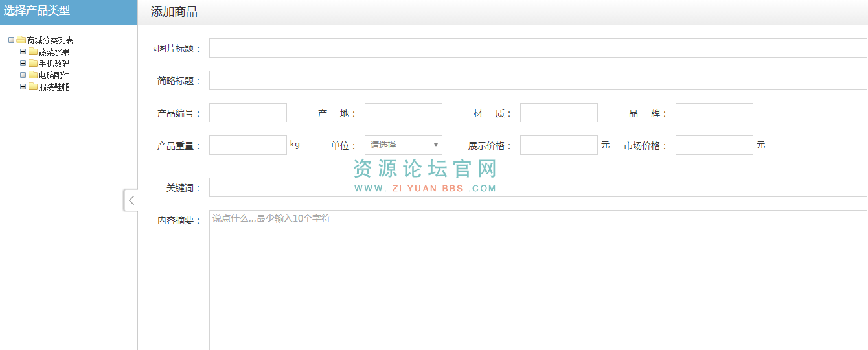Click the 选择产品类型 panel header
This screenshot has height=350, width=868.
(69, 12)
